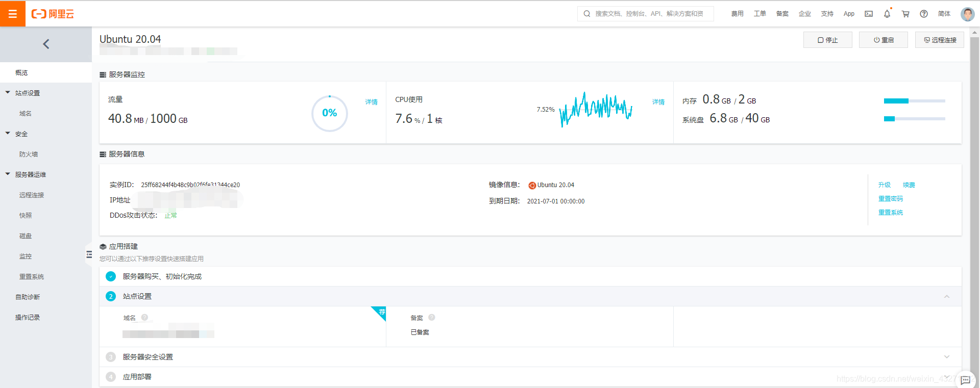980x388 pixels.
Task: Click the Aliyun logo
Action: pyautogui.click(x=53, y=14)
